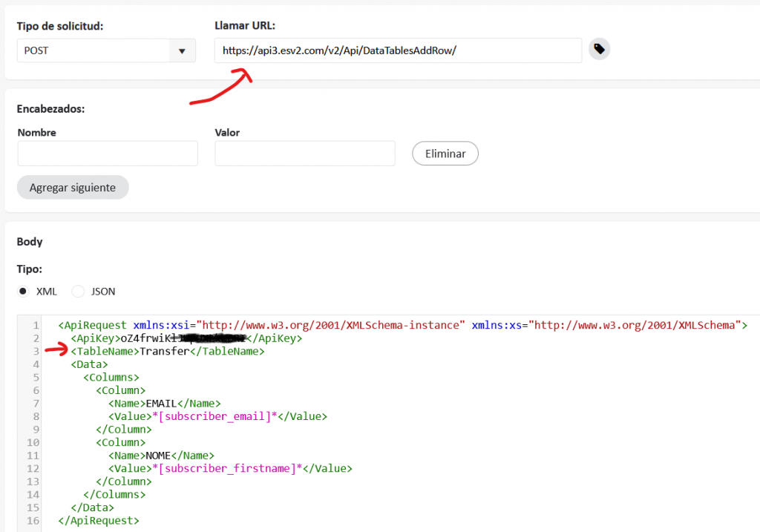Select the XML body type radio button
760x532 pixels.
24,292
